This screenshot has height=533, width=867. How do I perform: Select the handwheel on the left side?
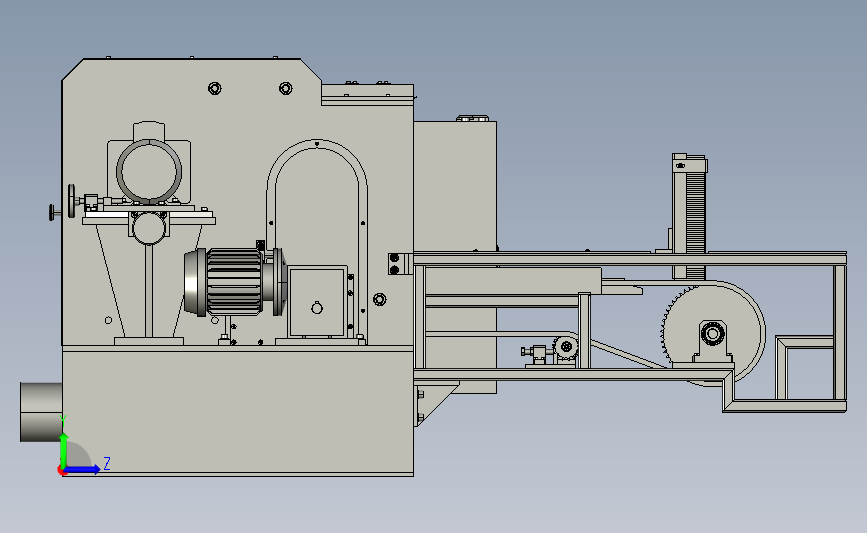tap(71, 201)
